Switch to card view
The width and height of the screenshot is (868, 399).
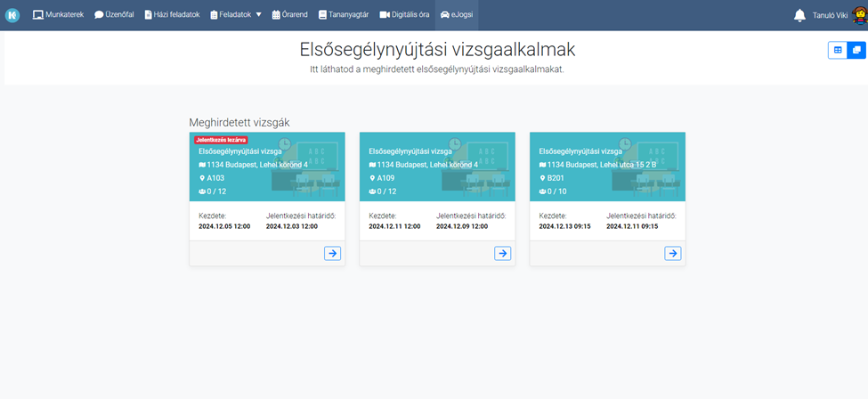pos(856,50)
